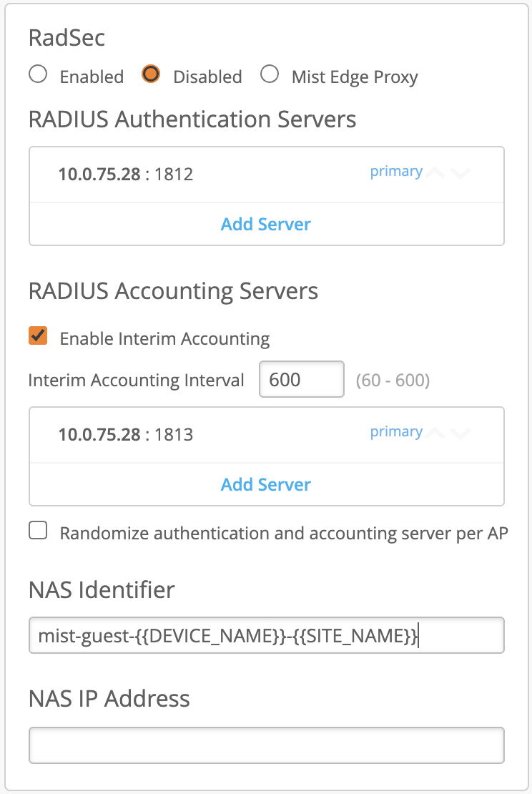Click the Enable Interim Accounting label text
Screen dimensions: 532x794
pos(164,338)
